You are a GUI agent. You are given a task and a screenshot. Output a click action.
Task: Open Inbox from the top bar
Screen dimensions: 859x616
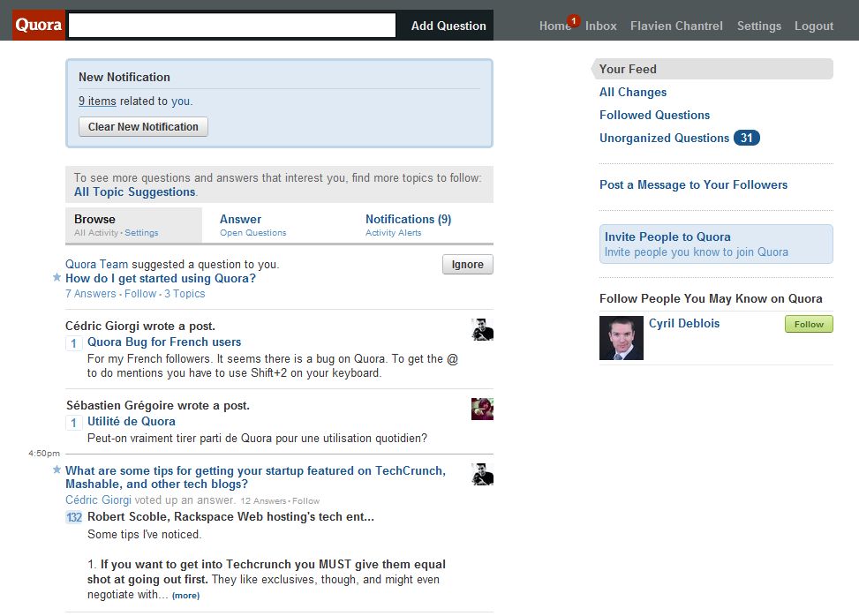tap(601, 26)
